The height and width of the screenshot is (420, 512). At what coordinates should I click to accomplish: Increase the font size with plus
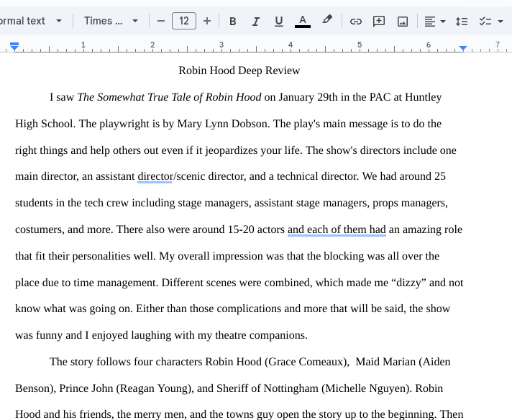tap(207, 22)
